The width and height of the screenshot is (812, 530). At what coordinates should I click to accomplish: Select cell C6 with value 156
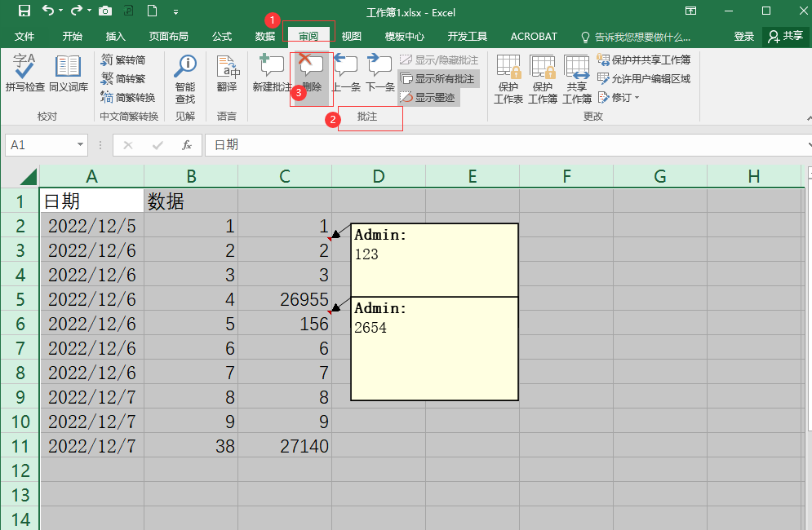[285, 324]
